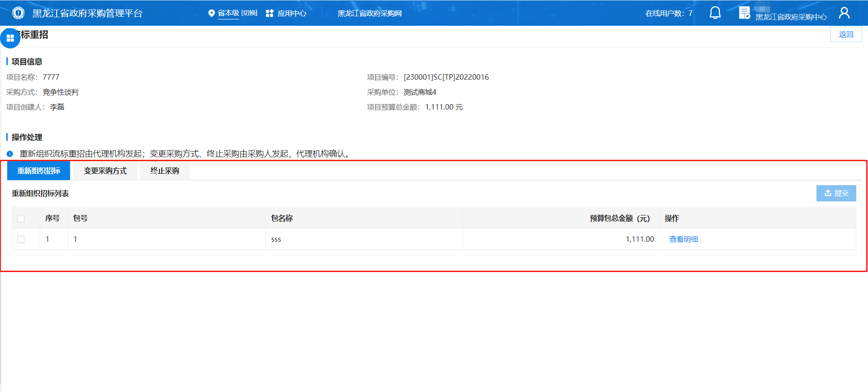Click 黑龙江省政府采购中心 account name
The image size is (868, 392).
(791, 17)
